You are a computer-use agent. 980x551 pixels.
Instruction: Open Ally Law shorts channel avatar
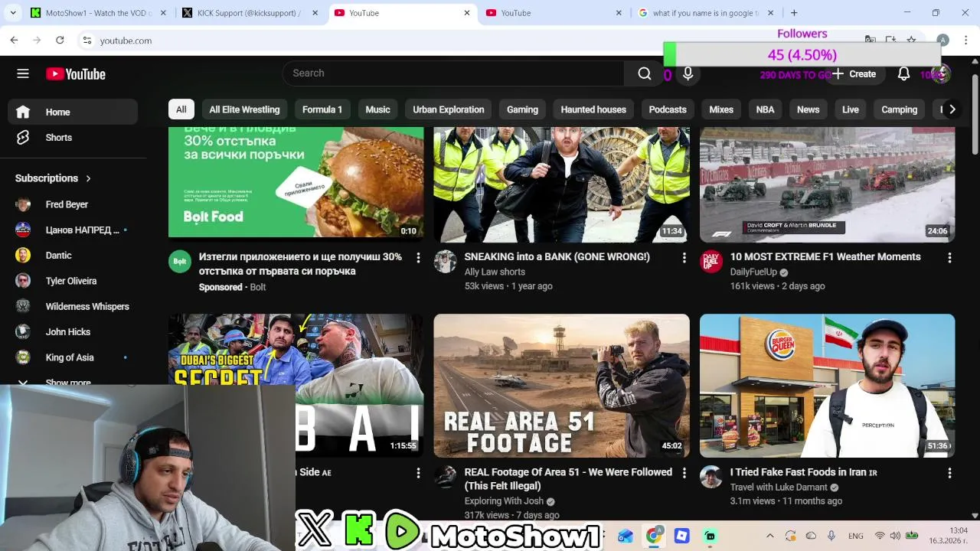coord(445,262)
